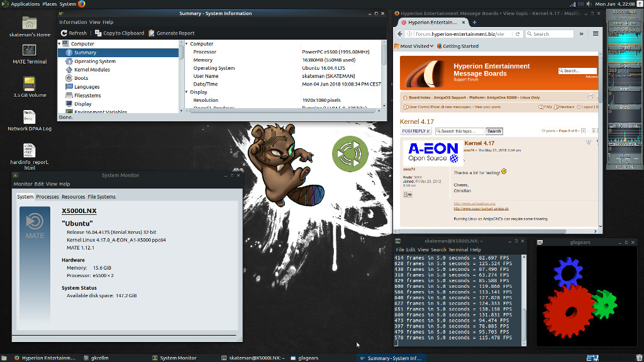Open the Most Visited bookmarks dropdown
The height and width of the screenshot is (362, 644).
point(414,46)
